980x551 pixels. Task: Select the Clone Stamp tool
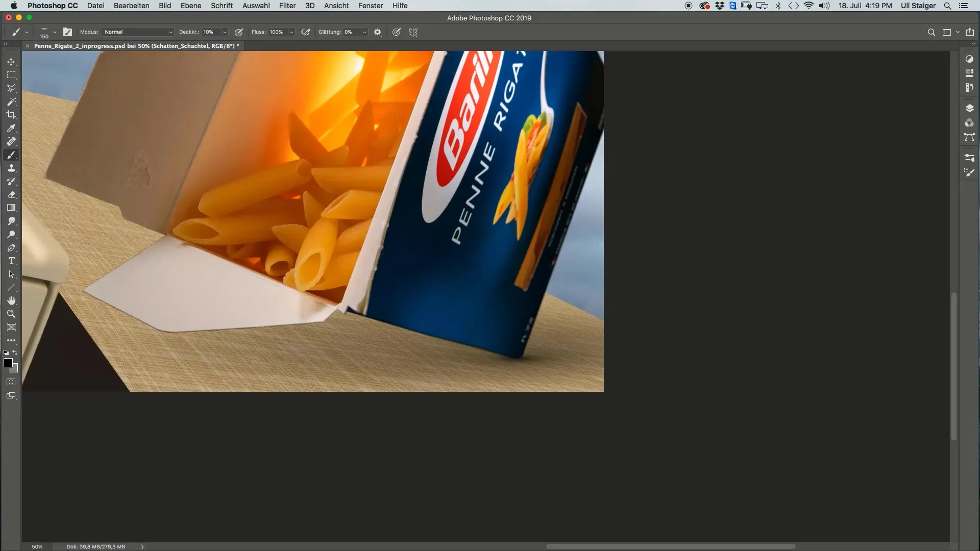tap(11, 168)
